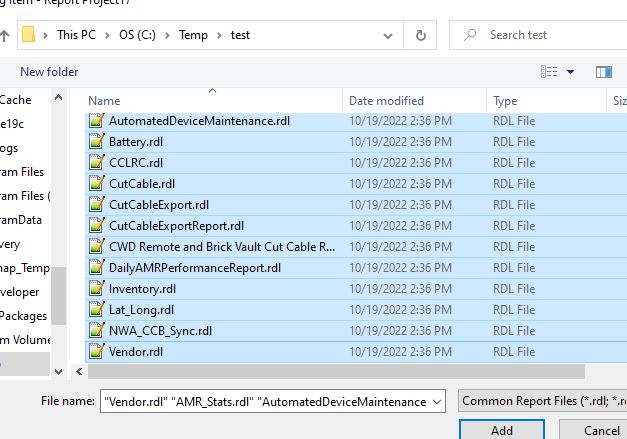Click the search magnifier icon
The width and height of the screenshot is (627, 439).
[470, 35]
